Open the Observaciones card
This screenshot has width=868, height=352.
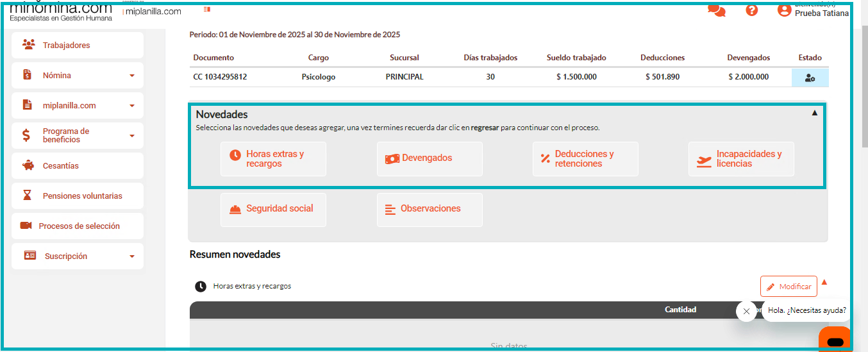coord(430,210)
